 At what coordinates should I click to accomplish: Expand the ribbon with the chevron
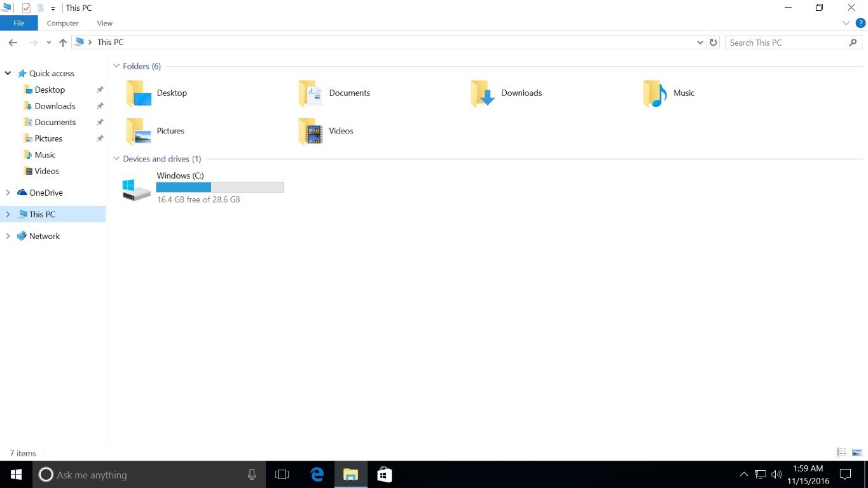[846, 23]
